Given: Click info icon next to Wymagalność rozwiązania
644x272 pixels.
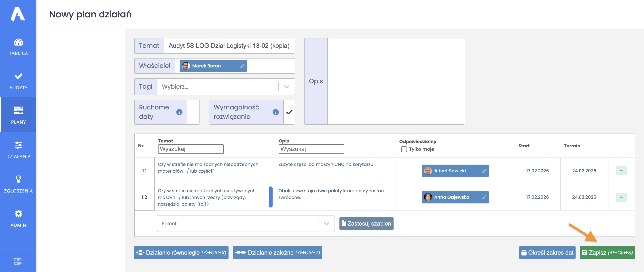Looking at the screenshot, I should click(x=275, y=112).
